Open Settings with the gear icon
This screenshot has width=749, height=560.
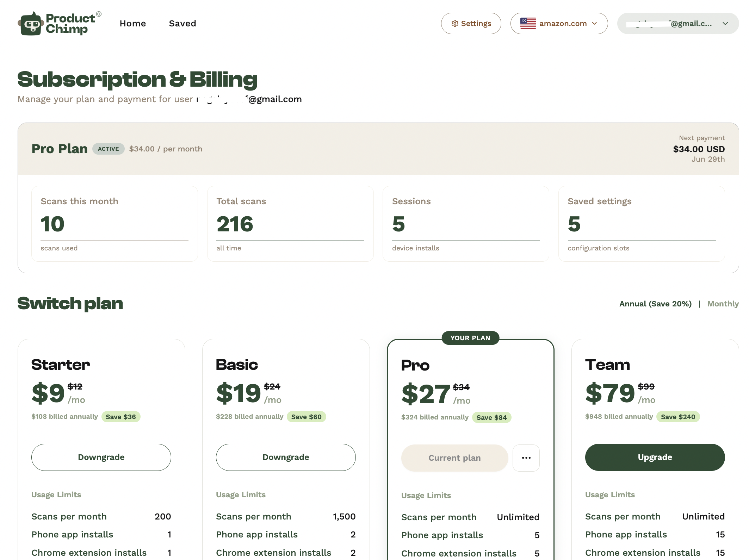point(471,24)
